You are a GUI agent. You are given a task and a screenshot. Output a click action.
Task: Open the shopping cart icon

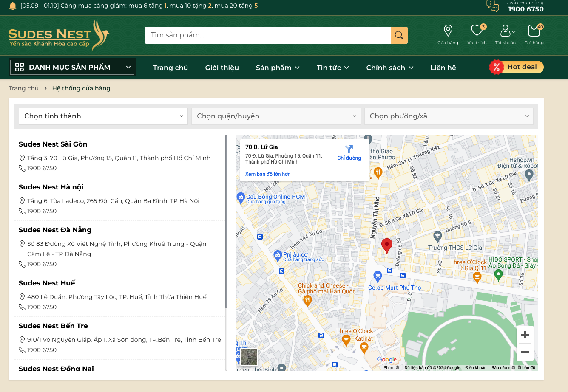tap(534, 31)
